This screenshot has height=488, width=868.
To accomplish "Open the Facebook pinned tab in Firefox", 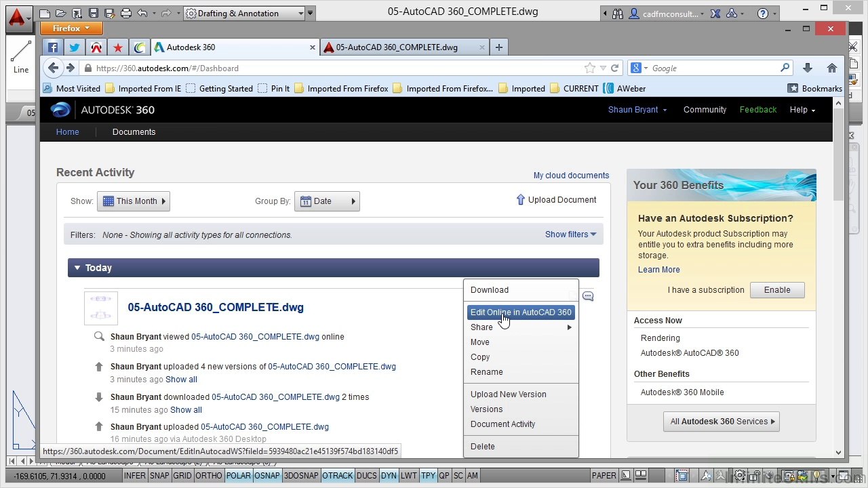I will coord(53,47).
